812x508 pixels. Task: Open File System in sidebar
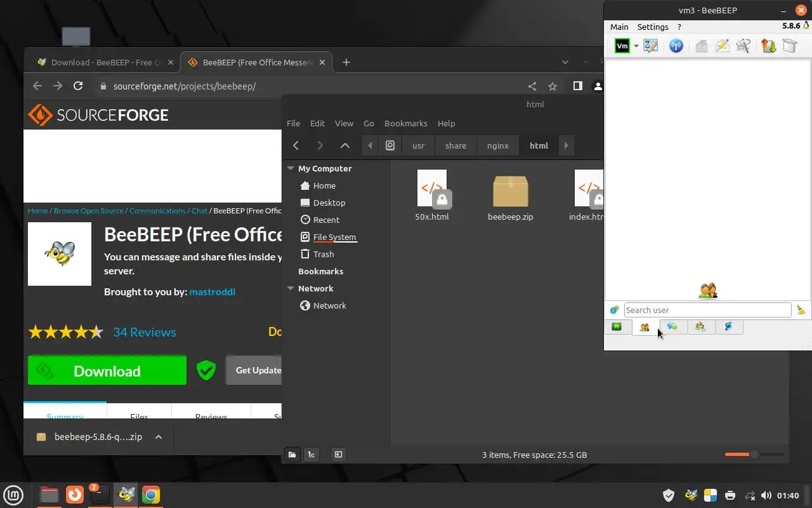(x=334, y=237)
